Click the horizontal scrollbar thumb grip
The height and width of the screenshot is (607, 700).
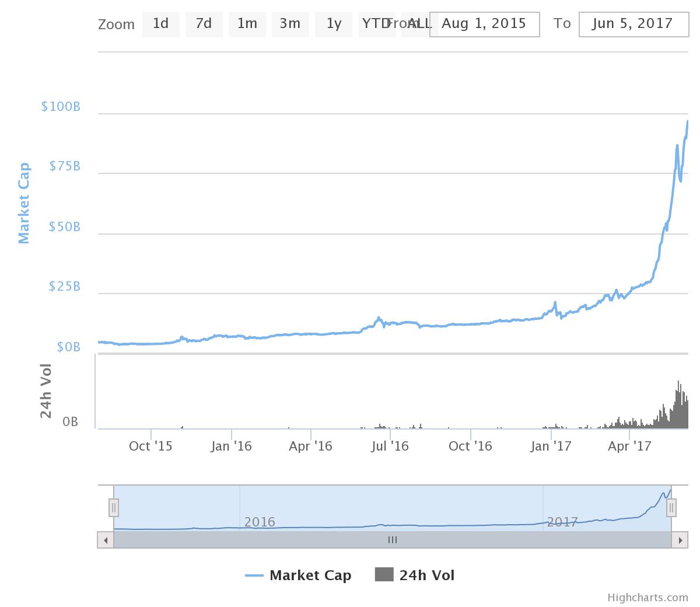(x=393, y=540)
